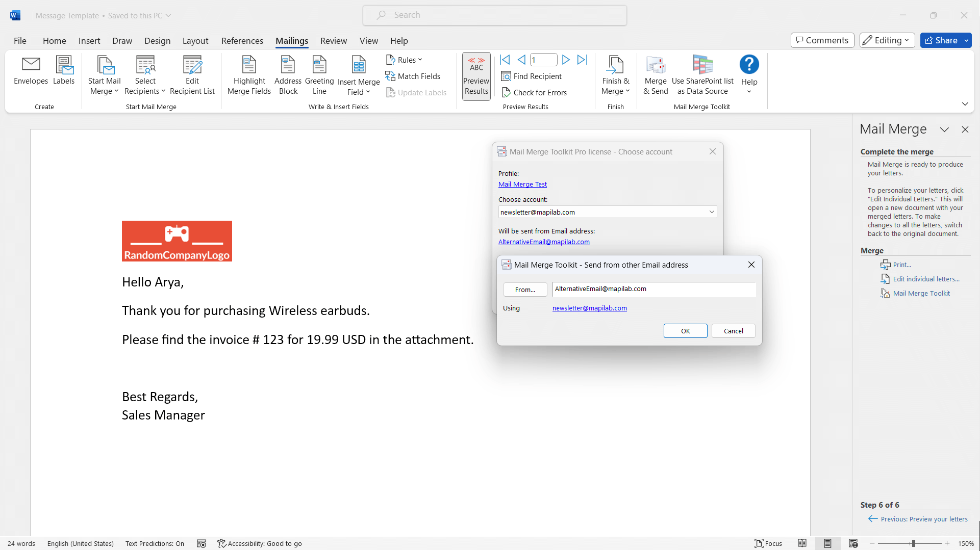Screen dimensions: 980x551
Task: Open the Choose account dropdown
Action: (x=712, y=212)
